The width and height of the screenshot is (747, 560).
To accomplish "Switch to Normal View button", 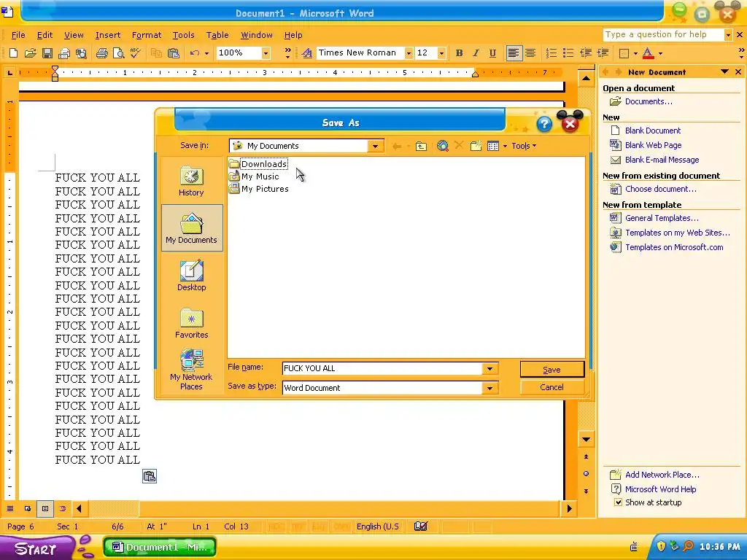I will tap(10, 508).
